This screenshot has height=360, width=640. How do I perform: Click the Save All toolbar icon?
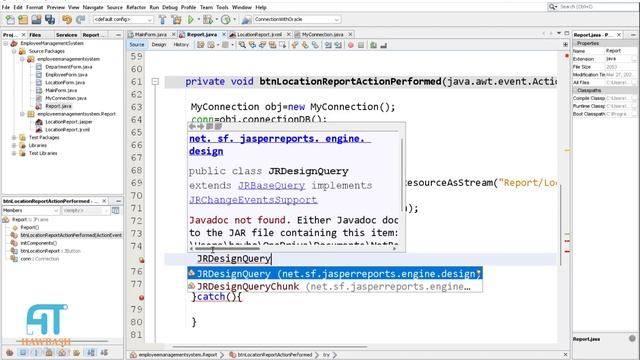click(50, 19)
